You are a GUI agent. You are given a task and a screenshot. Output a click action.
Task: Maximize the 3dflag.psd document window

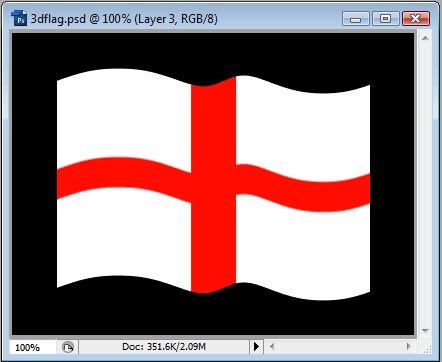click(385, 19)
